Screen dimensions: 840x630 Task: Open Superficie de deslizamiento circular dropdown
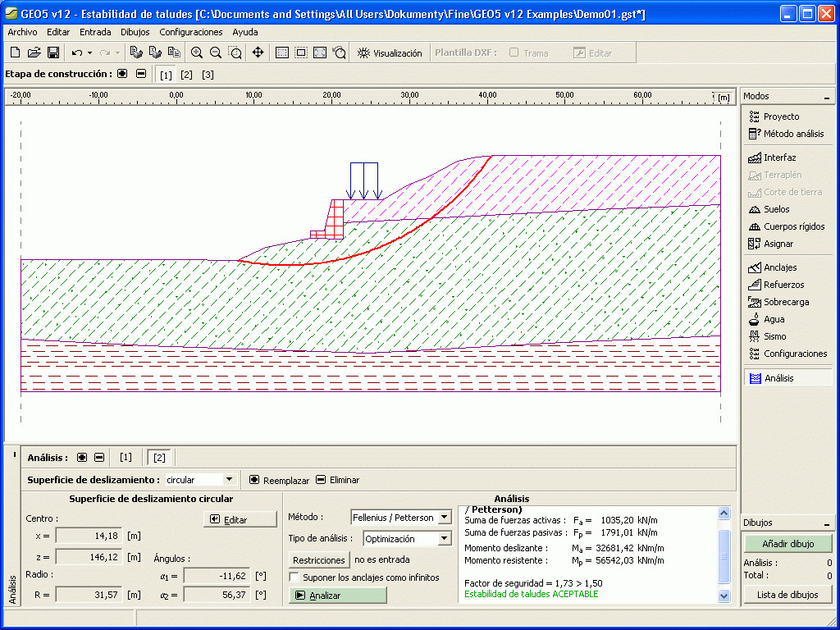[x=229, y=480]
